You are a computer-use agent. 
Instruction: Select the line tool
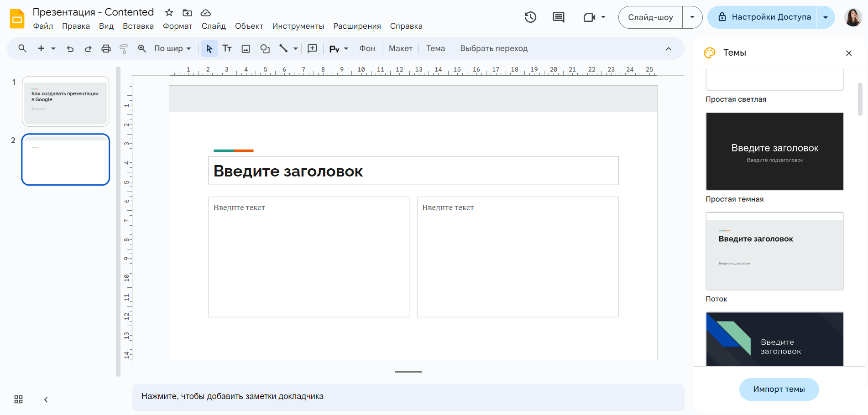[x=283, y=48]
